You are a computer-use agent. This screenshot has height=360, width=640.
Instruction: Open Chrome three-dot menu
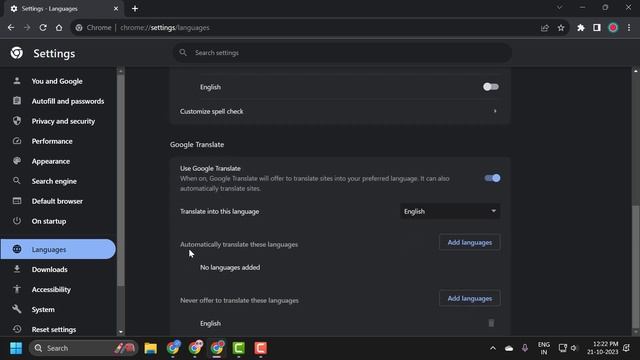coord(629,28)
